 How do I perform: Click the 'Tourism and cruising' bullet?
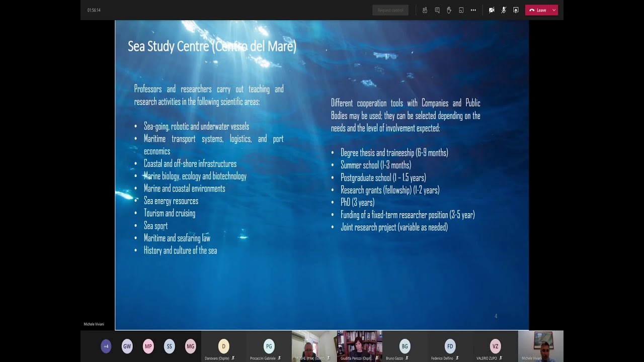point(170,213)
